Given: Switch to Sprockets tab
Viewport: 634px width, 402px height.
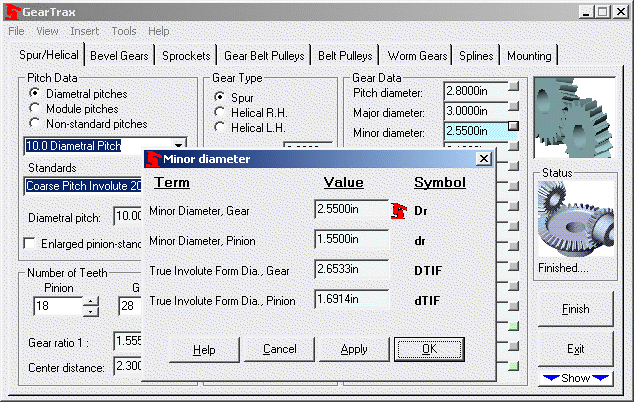Looking at the screenshot, I should tap(186, 55).
